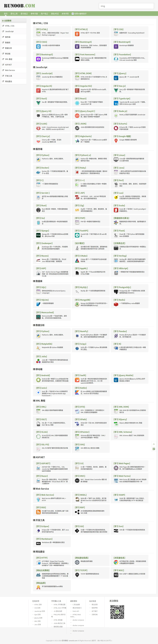
Task: Select 全部教程 sidebar header
Action: [14, 20]
